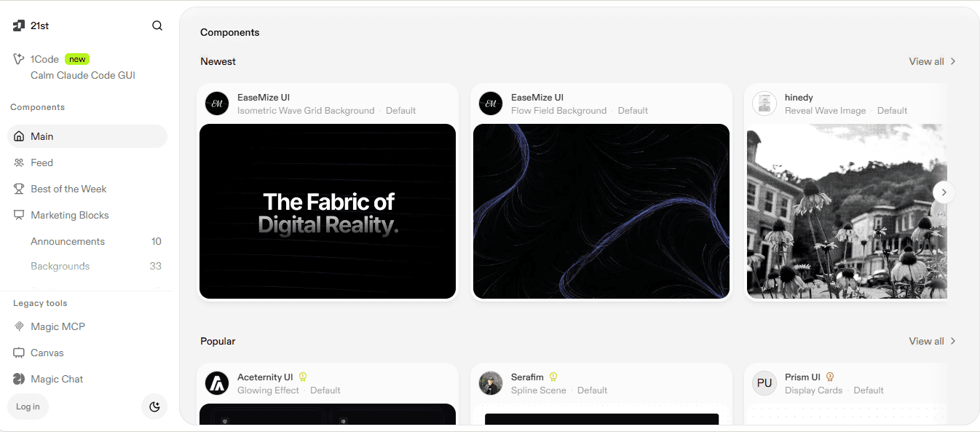980x432 pixels.
Task: Select the Marketing Blocks sidebar item
Action: [87, 215]
